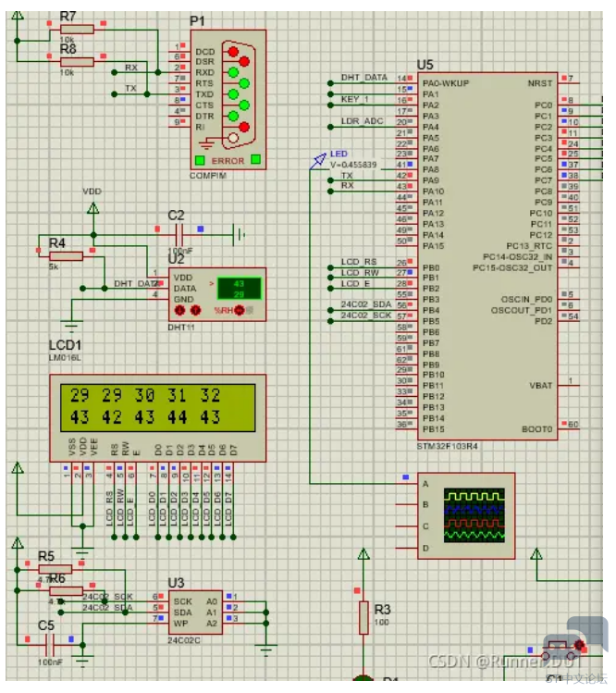The image size is (616, 693).
Task: Click the PC13_RTC pin label
Action: [529, 246]
